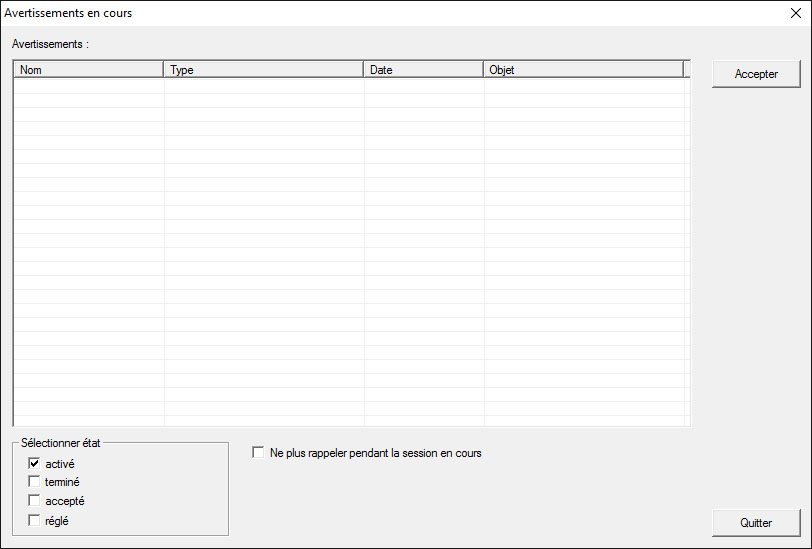Tick the accepté state checkbox
The width and height of the screenshot is (812, 549).
coord(35,501)
